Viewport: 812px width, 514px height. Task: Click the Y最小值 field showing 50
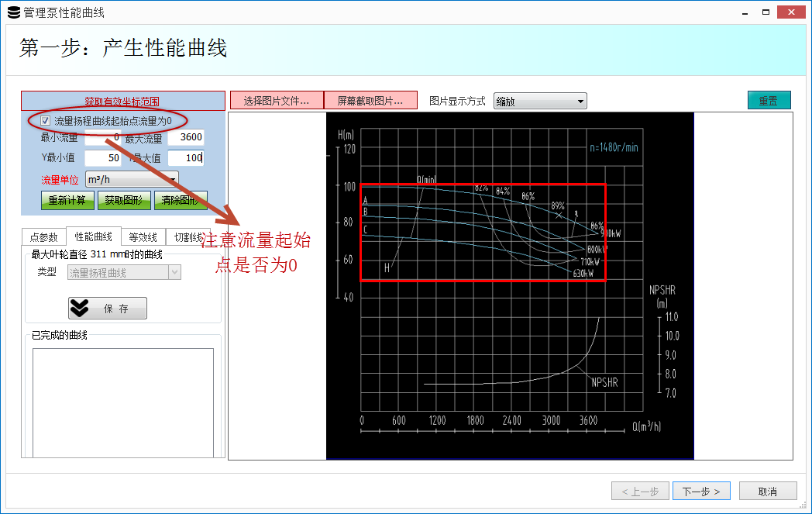click(102, 157)
